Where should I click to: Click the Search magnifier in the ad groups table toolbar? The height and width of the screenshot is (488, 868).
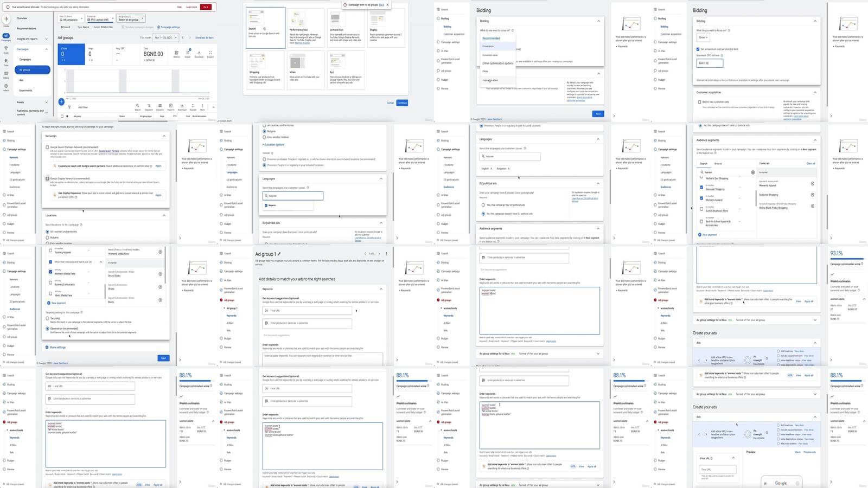coord(138,106)
